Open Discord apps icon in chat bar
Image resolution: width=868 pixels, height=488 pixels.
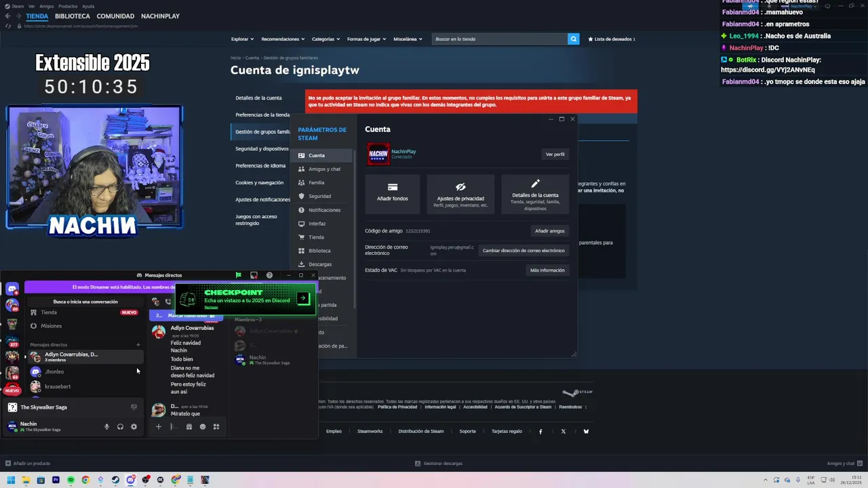[x=216, y=426]
